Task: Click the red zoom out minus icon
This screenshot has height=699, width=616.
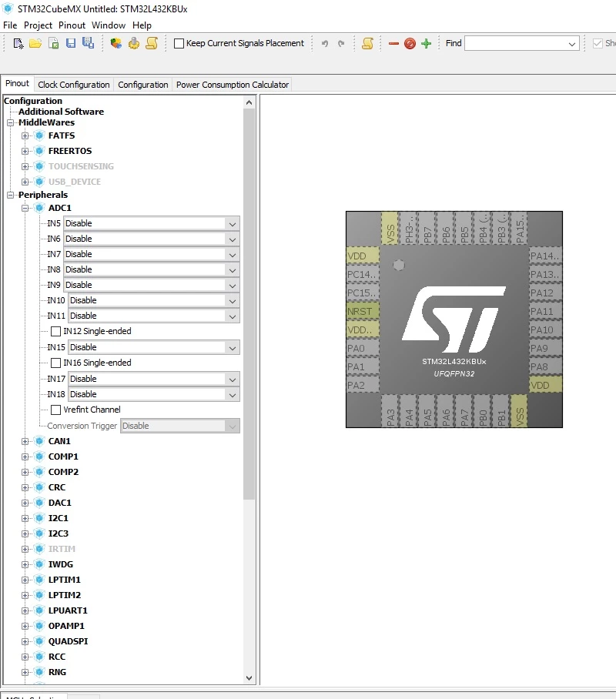Action: click(x=393, y=43)
